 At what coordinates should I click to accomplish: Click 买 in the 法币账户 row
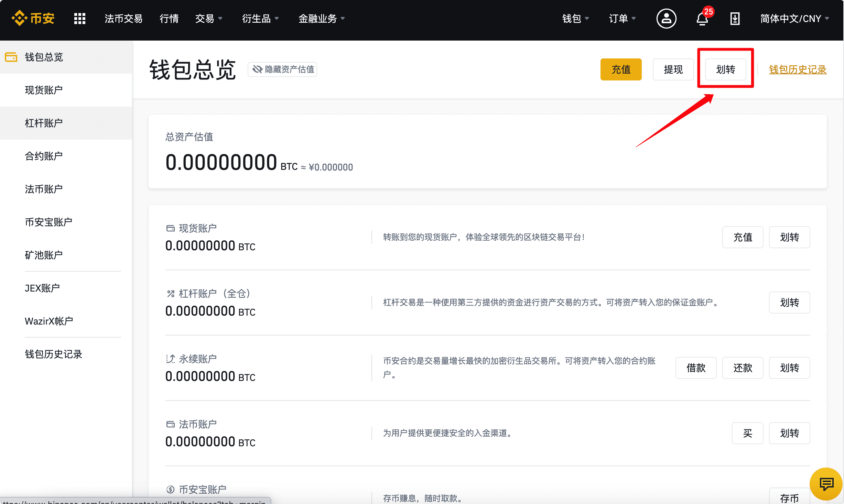[x=747, y=433]
